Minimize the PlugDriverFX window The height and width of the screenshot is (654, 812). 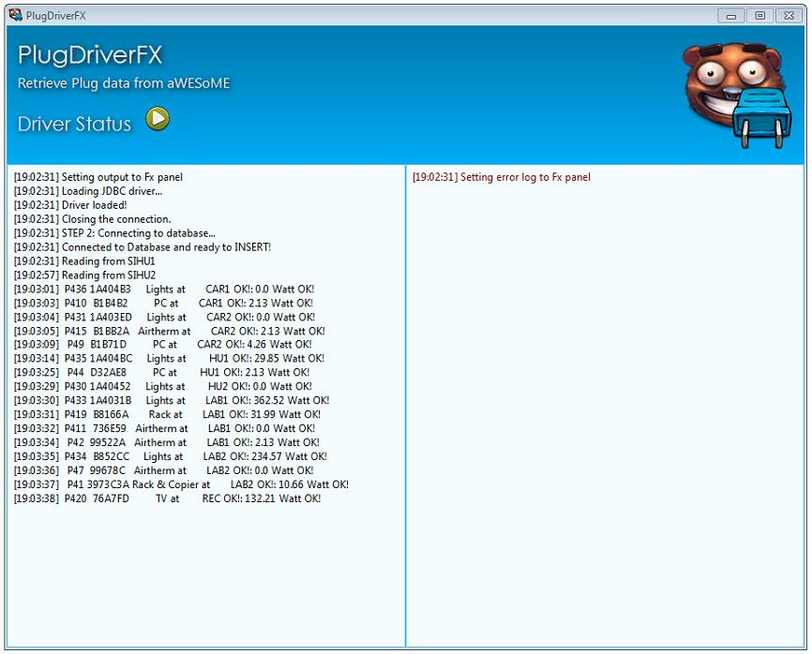pos(731,16)
